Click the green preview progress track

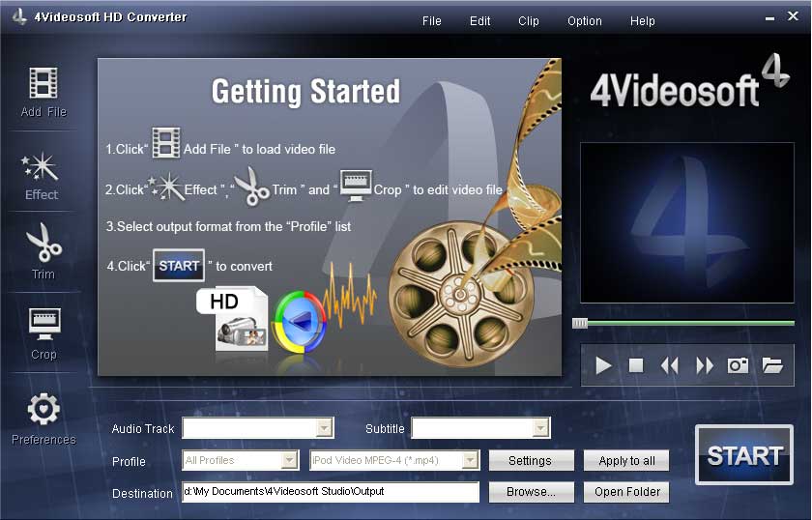(691, 323)
